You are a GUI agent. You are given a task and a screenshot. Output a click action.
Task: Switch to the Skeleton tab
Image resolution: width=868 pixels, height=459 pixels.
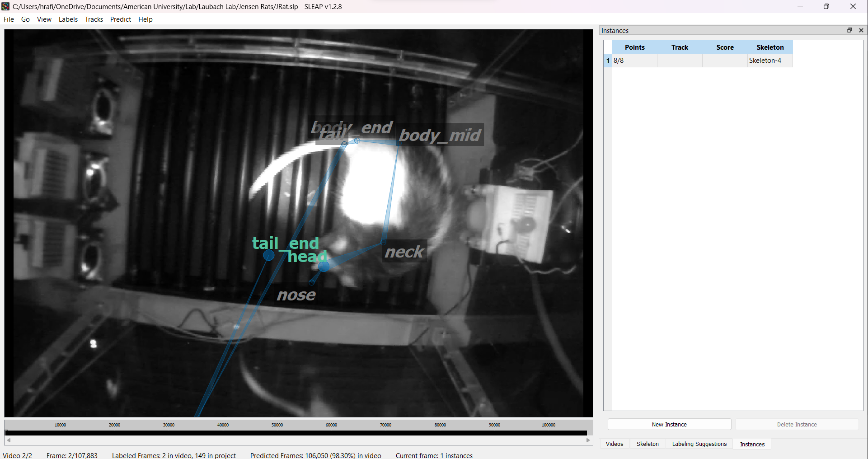pyautogui.click(x=647, y=444)
